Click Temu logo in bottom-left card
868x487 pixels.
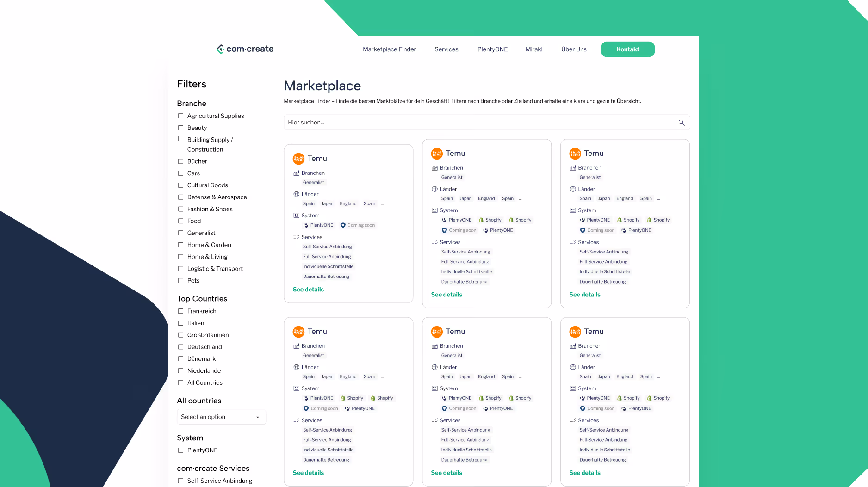(x=298, y=332)
